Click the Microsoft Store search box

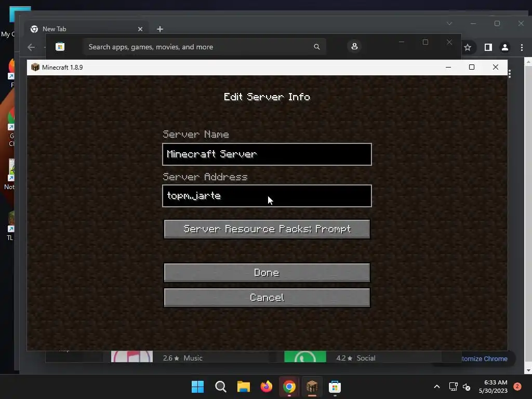(204, 47)
